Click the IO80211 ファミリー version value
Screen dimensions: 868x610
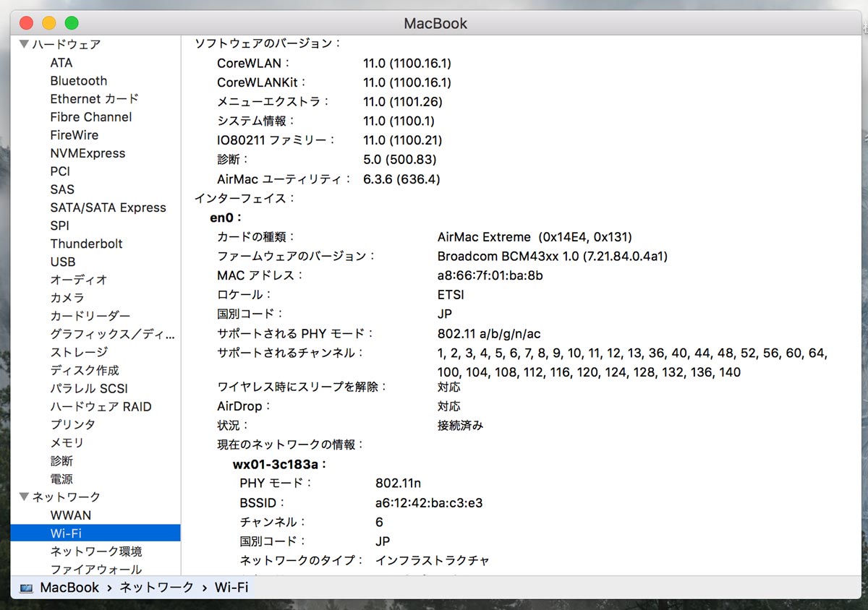click(x=403, y=141)
